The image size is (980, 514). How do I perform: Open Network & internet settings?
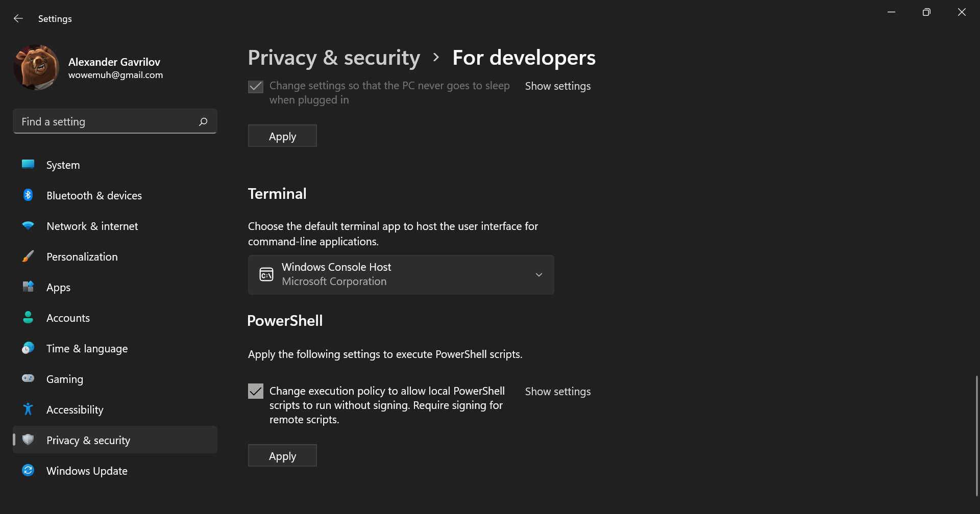[x=115, y=226]
